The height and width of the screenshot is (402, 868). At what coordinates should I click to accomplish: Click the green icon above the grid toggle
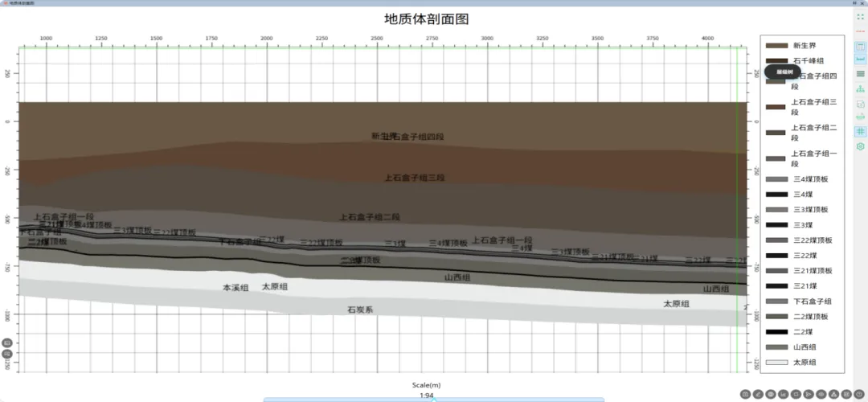coord(860,117)
